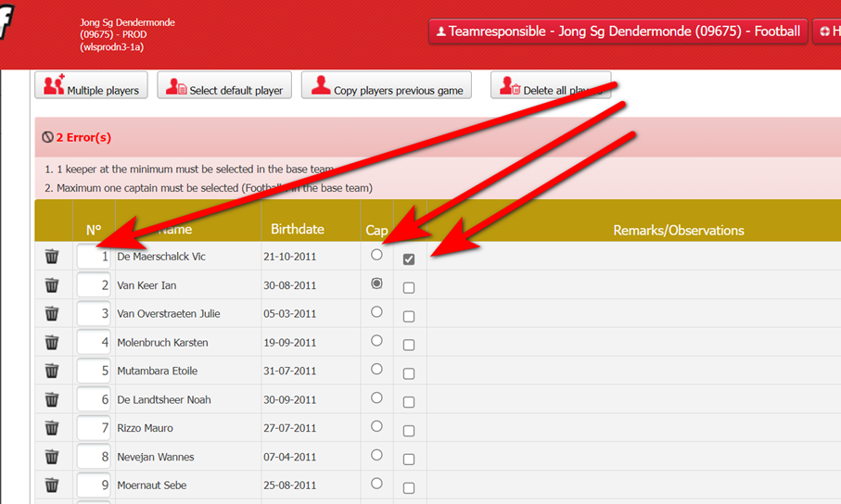The width and height of the screenshot is (841, 504).
Task: Remove Van Overstraeten Julie using trash icon
Action: click(52, 314)
